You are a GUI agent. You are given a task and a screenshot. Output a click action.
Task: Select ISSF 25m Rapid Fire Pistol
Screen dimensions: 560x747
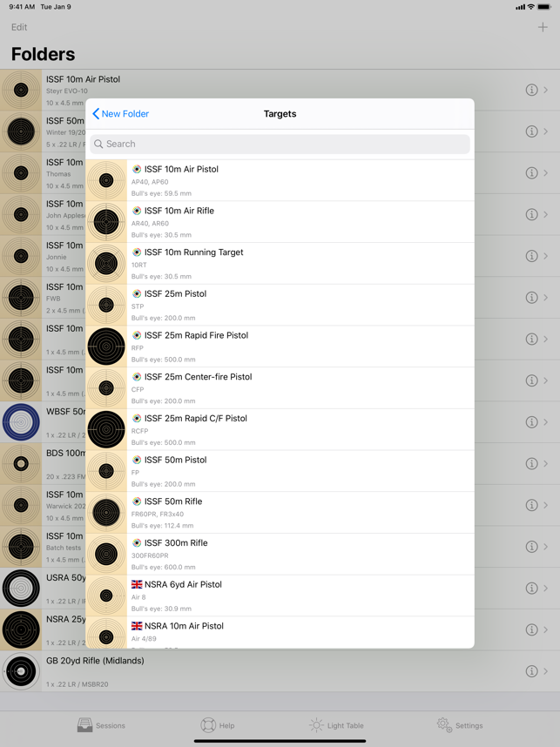point(280,347)
